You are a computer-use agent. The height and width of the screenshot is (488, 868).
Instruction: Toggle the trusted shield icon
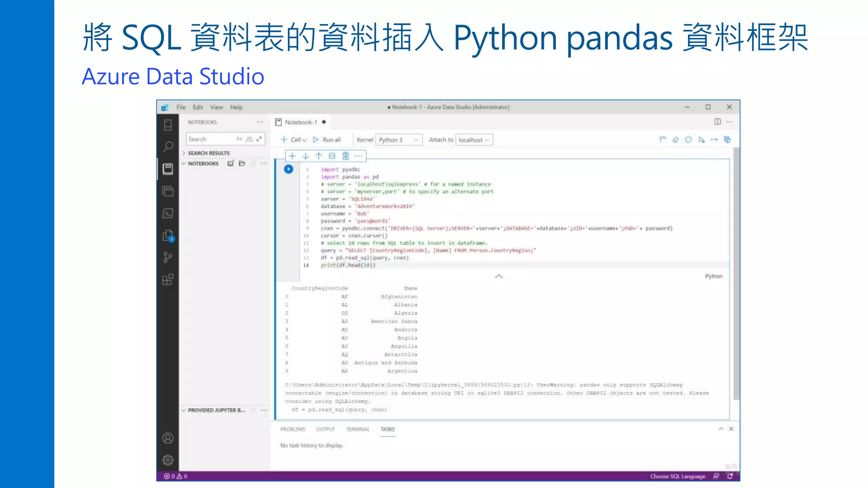(688, 139)
